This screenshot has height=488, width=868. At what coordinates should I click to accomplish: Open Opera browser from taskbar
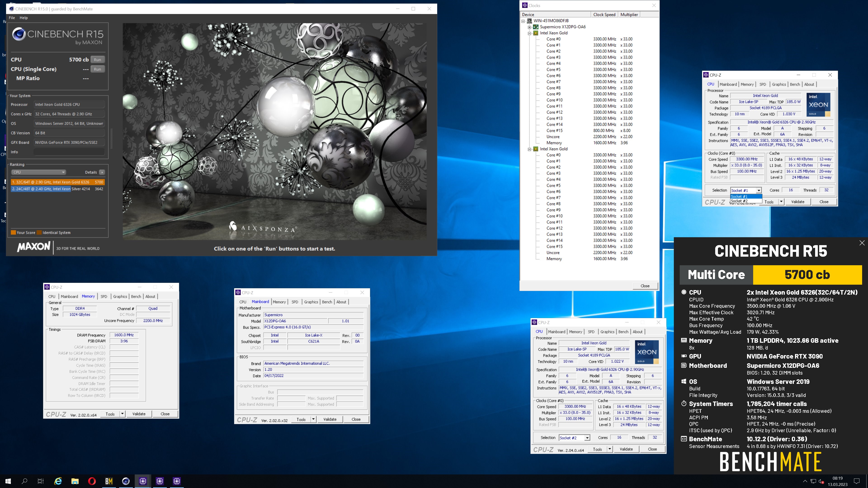pos(92,481)
